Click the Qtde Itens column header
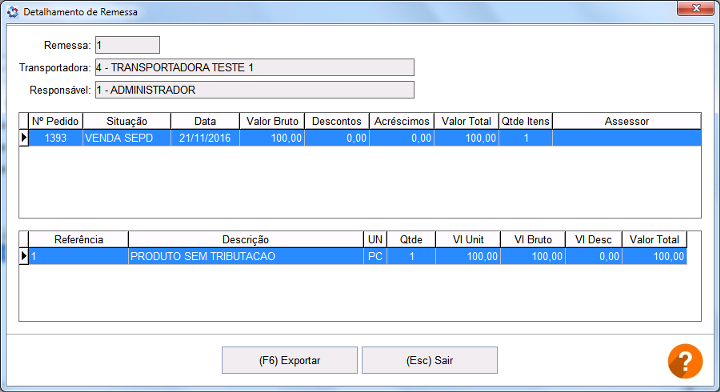720x392 pixels. pyautogui.click(x=525, y=121)
